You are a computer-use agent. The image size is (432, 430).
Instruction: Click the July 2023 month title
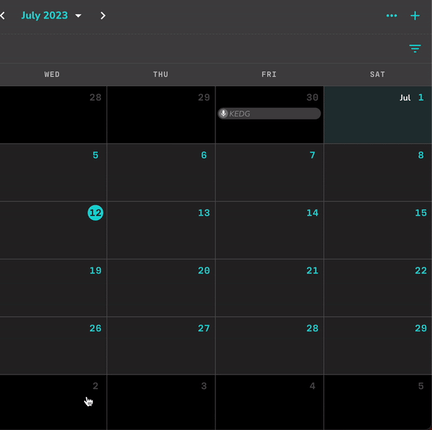click(44, 16)
